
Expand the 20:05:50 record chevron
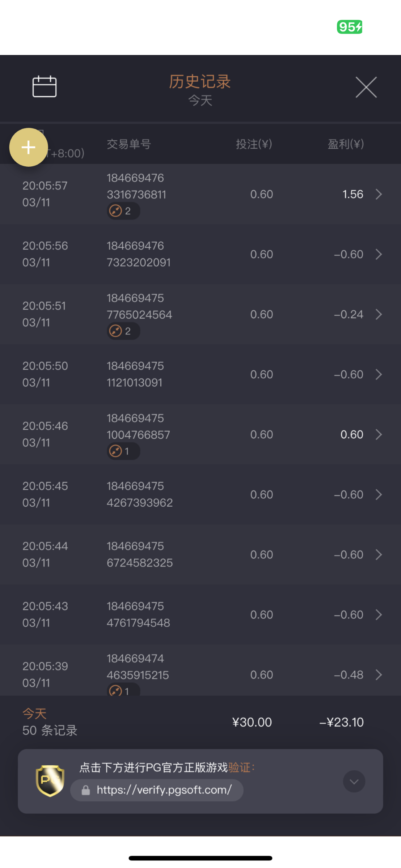pos(379,374)
